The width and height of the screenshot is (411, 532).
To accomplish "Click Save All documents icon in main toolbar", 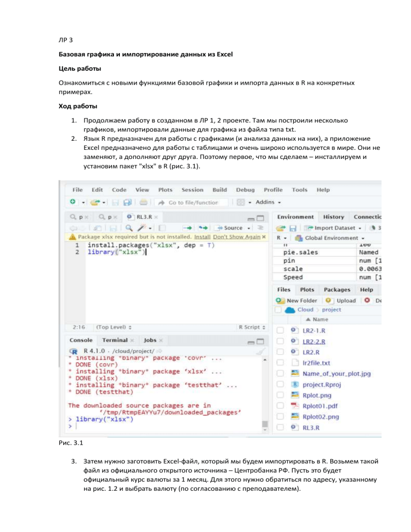I will (127, 202).
